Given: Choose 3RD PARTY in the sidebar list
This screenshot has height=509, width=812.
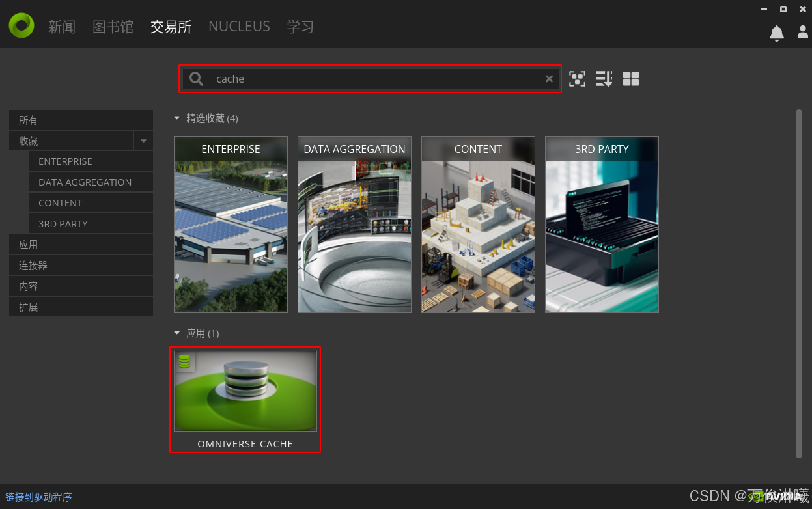Looking at the screenshot, I should coord(91,224).
